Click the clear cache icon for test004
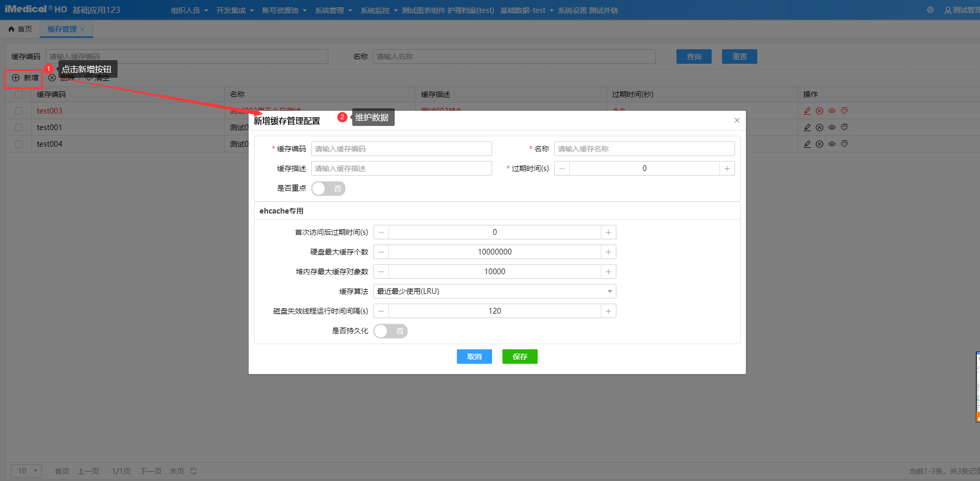 (844, 144)
